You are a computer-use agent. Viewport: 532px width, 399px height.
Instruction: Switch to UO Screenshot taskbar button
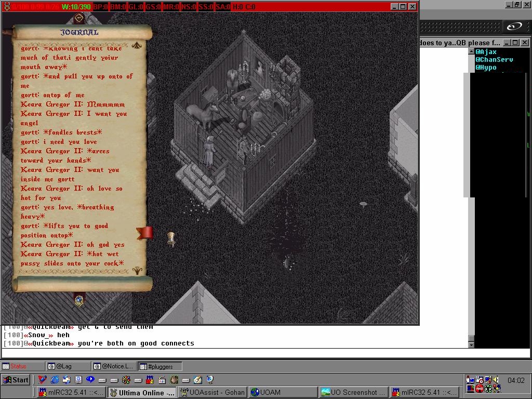pyautogui.click(x=353, y=393)
